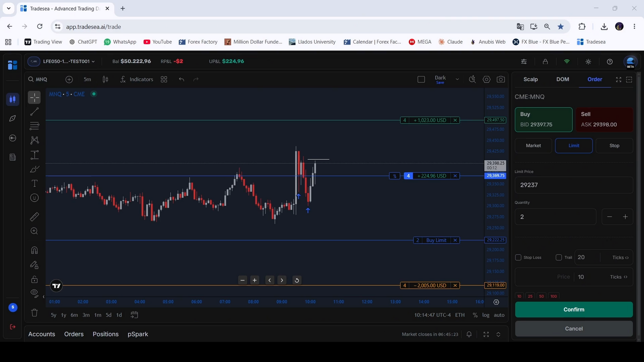Lock all drawing tools
Image resolution: width=644 pixels, height=362 pixels.
coord(34,279)
